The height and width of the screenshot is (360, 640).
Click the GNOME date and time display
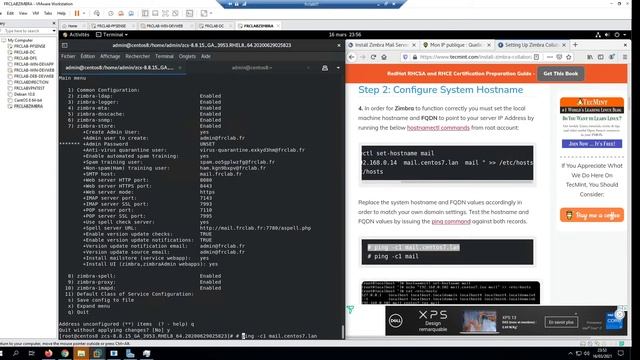click(x=345, y=35)
